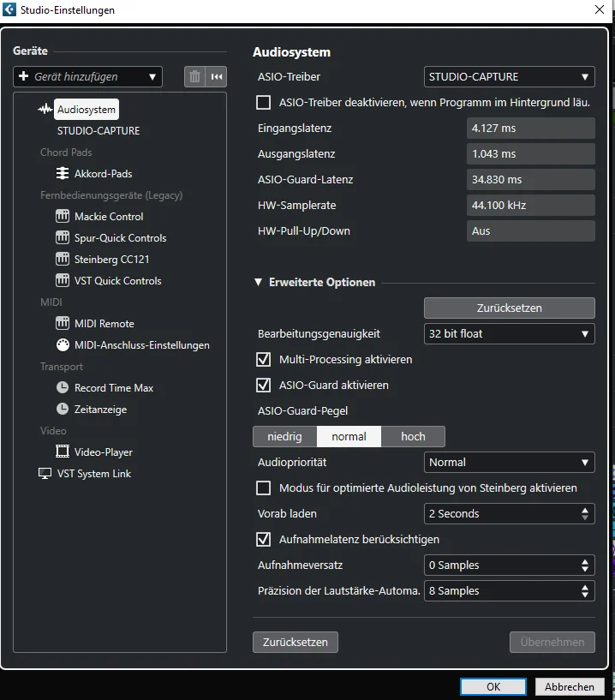Screen dimensions: 615x700
Task: Uncheck Aufnahmelatenz berücksichtigen
Action: click(x=263, y=539)
